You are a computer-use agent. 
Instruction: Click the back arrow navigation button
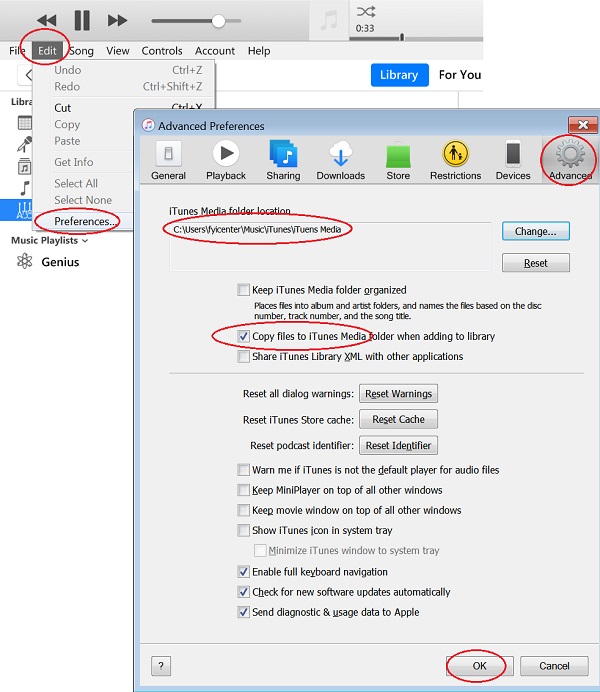[x=27, y=75]
